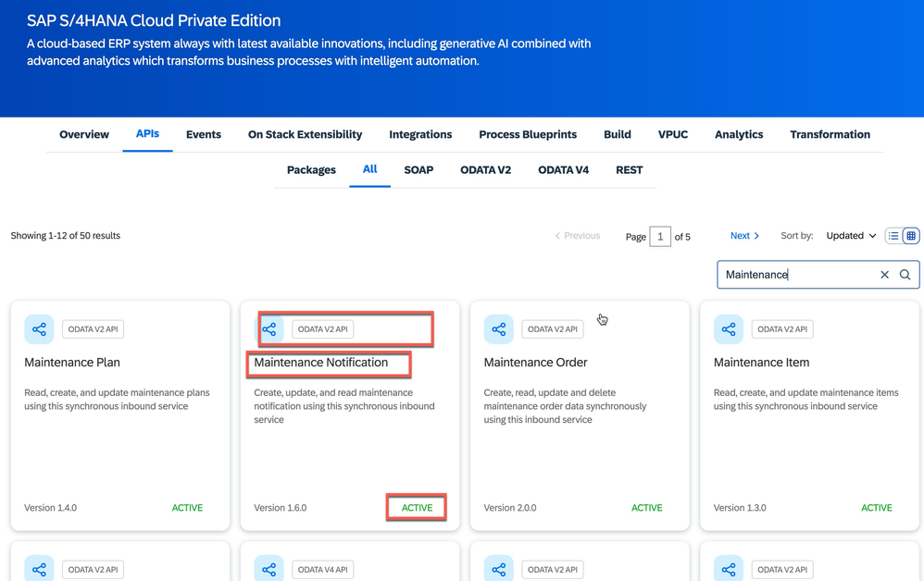
Task: Click inside the page number input field
Action: click(660, 236)
